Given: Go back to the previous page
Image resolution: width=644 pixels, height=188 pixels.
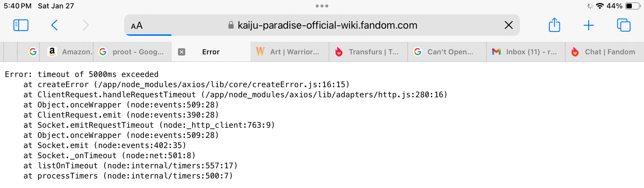Looking at the screenshot, I should click(54, 25).
